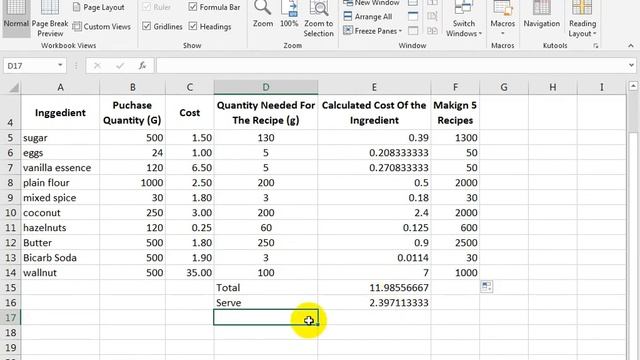Screen dimensions: 640x360
Task: Cancel formula bar entry (X)
Action: point(97,65)
